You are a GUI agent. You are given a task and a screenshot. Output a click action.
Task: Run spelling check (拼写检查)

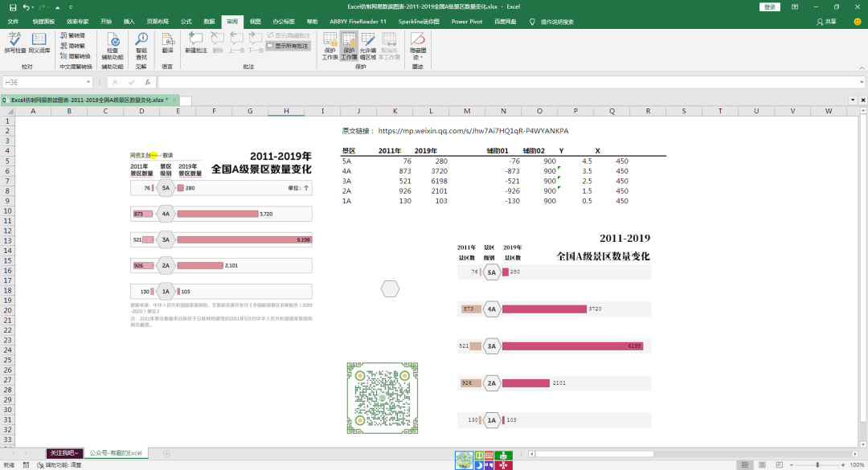coord(15,43)
